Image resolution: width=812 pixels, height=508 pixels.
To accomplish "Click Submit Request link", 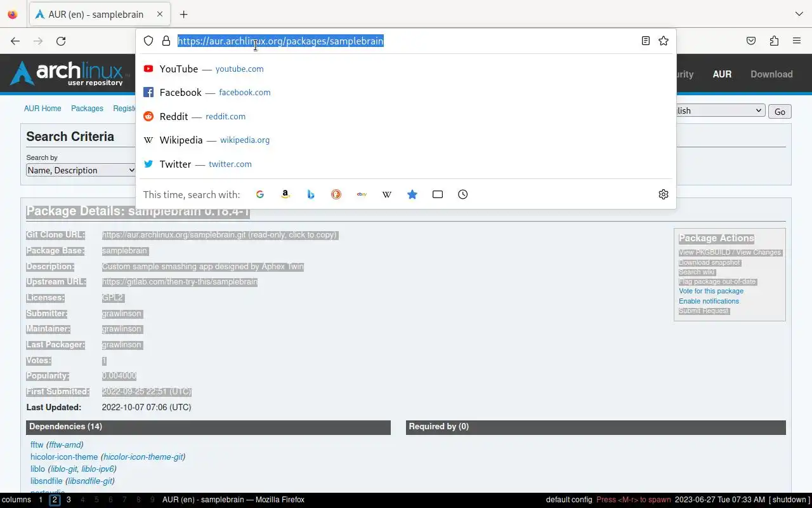I will point(704,311).
